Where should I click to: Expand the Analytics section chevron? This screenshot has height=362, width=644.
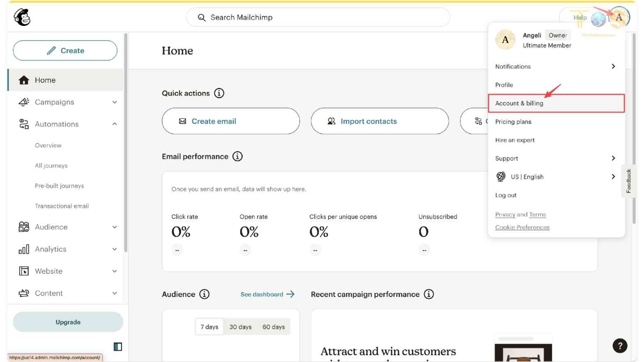click(x=115, y=249)
